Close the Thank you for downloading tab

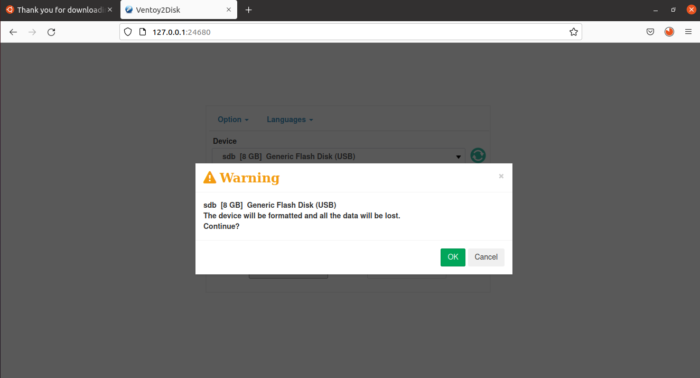tap(110, 9)
